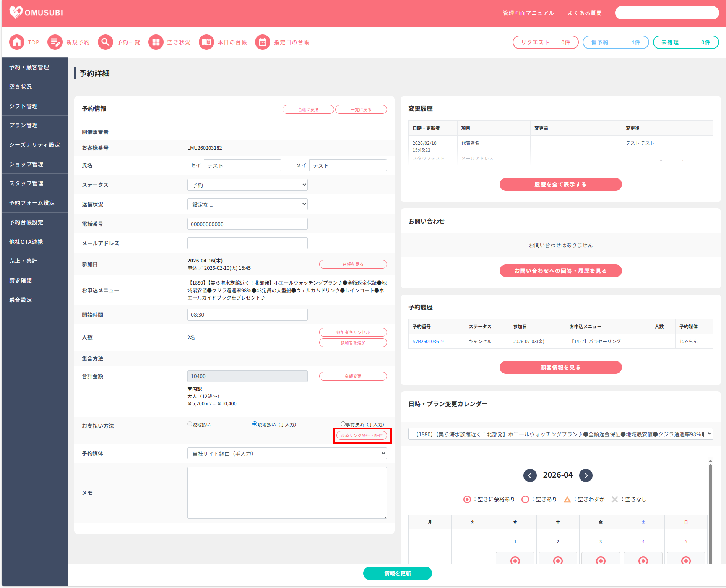Open the 指定日の台帳 calendar icon

pyautogui.click(x=263, y=42)
